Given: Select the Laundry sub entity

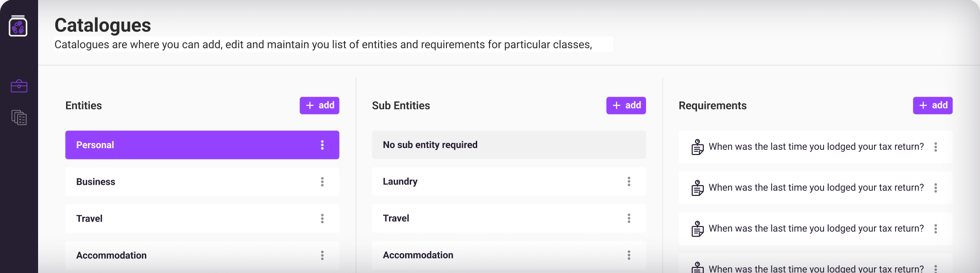Looking at the screenshot, I should pos(509,182).
